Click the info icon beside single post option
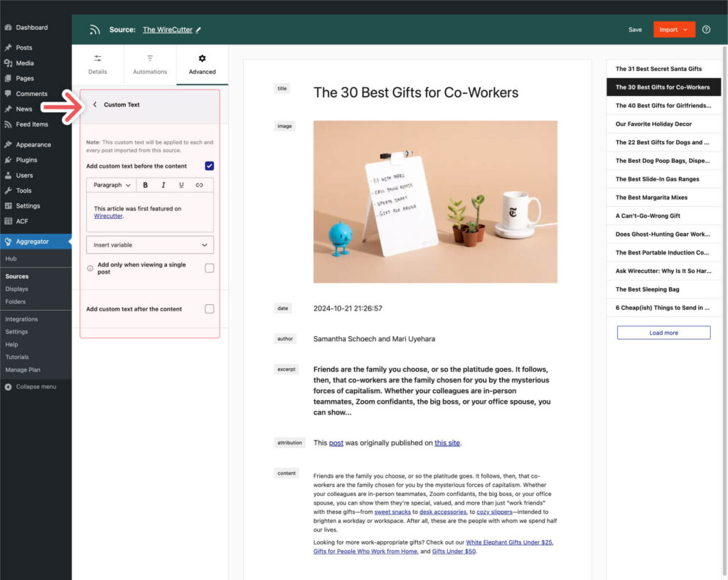The width and height of the screenshot is (728, 580). point(90,268)
